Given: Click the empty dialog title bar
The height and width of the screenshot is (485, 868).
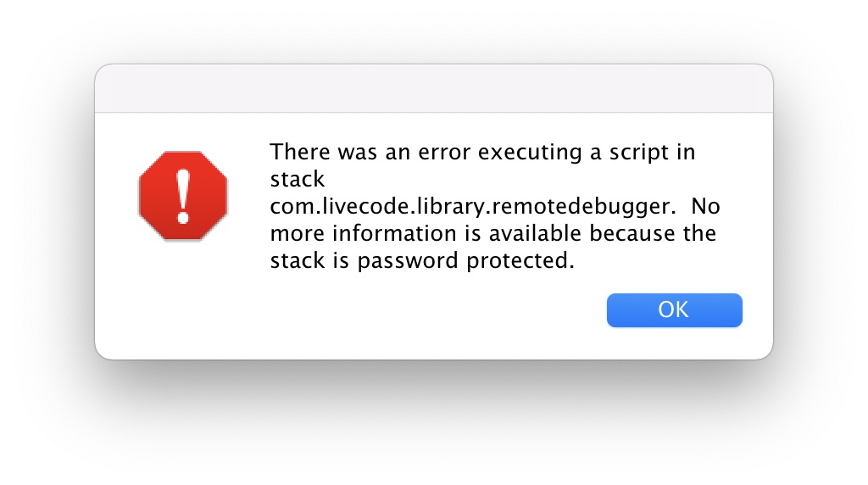Looking at the screenshot, I should coord(433,88).
